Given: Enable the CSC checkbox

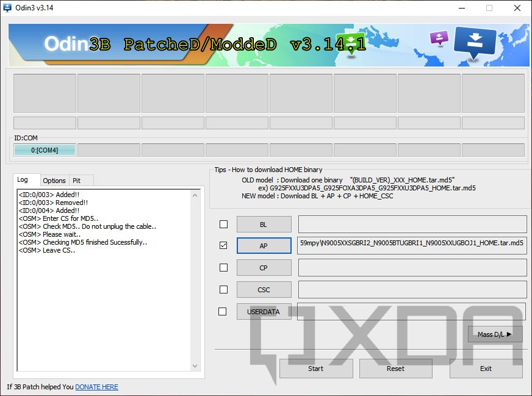Looking at the screenshot, I should [223, 289].
